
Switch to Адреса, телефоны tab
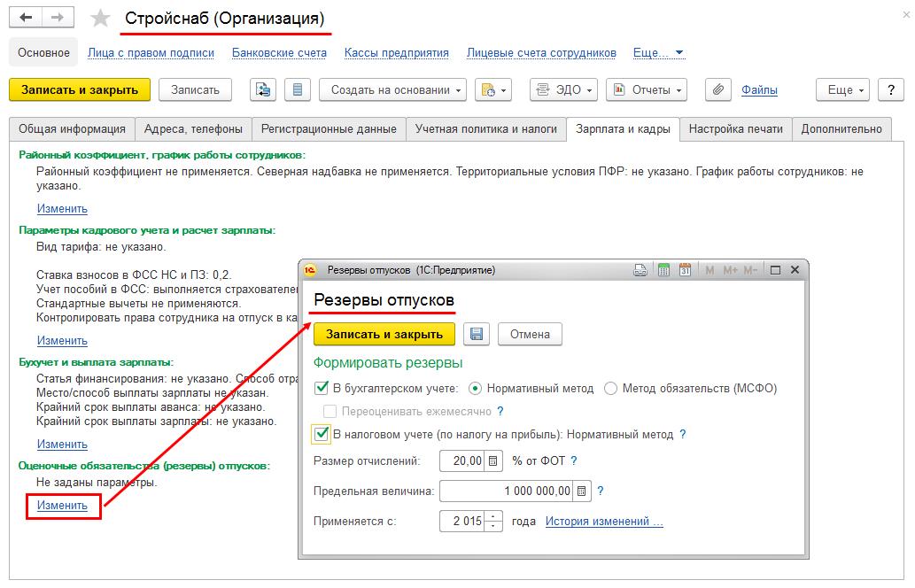tap(193, 129)
